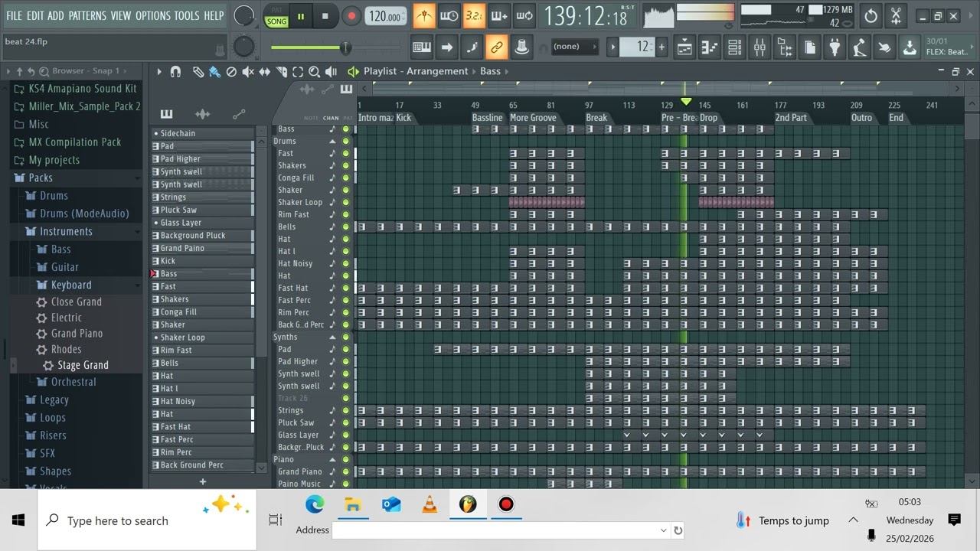The height and width of the screenshot is (551, 980).
Task: Click the master pitch knob
Action: pyautogui.click(x=243, y=47)
